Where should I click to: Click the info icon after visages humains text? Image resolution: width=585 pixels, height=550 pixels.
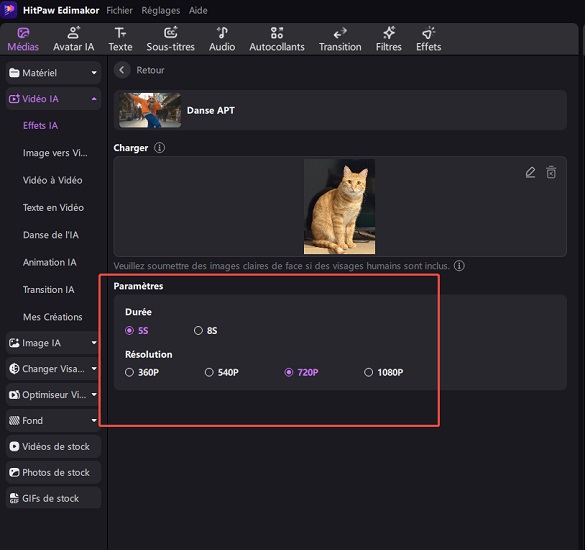coord(459,266)
